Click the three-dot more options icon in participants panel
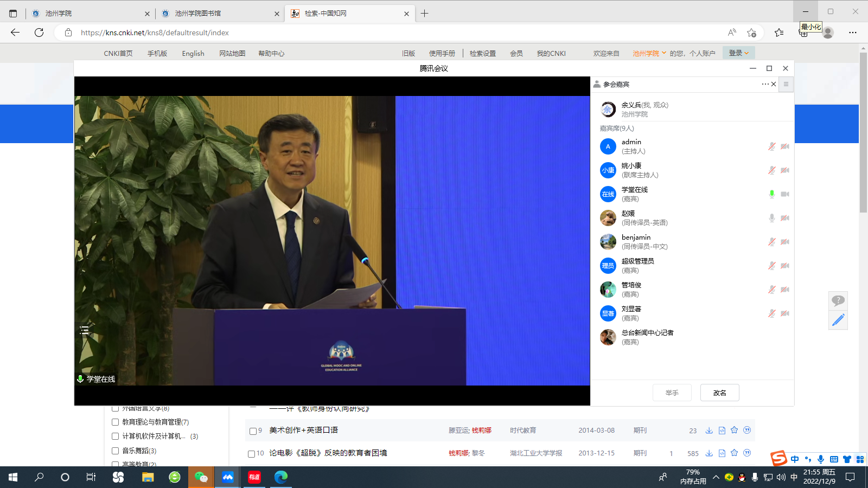The image size is (868, 488). pyautogui.click(x=765, y=84)
